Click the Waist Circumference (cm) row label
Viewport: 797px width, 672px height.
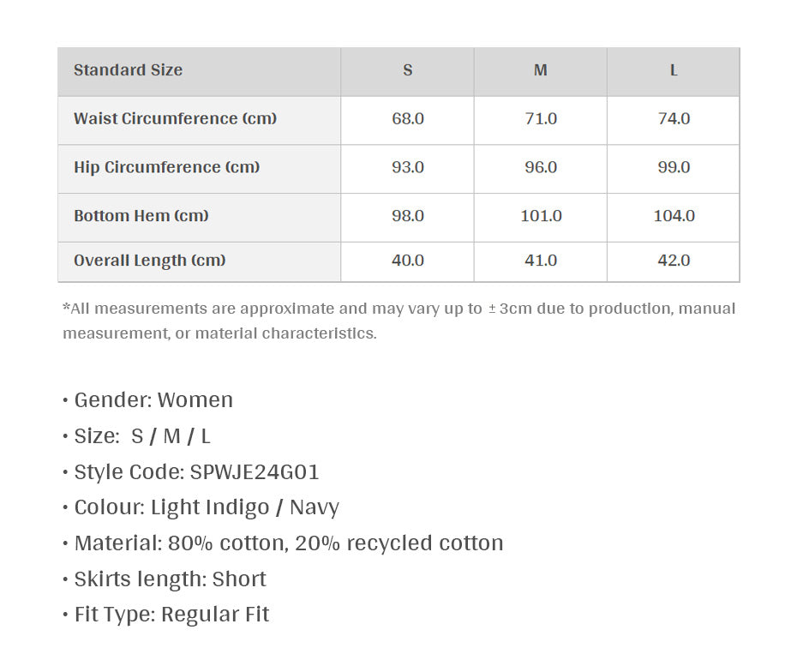pyautogui.click(x=175, y=118)
